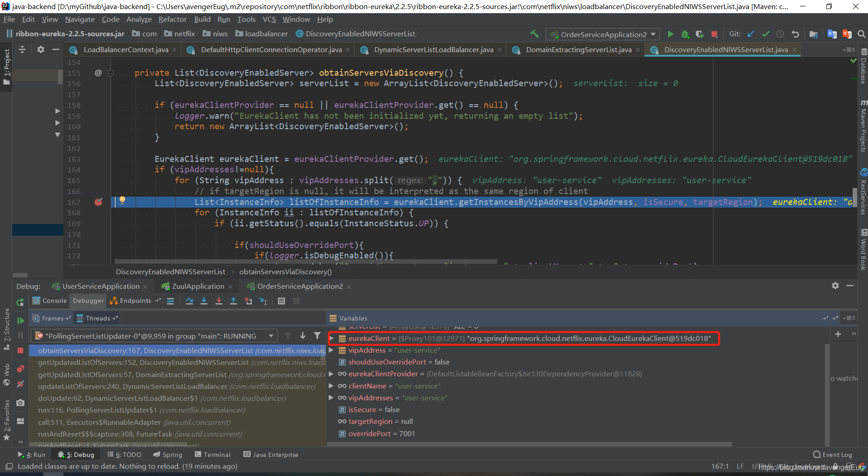Select getUpdatedListOfServers:152 stack frame
The width and height of the screenshot is (868, 476).
point(178,363)
